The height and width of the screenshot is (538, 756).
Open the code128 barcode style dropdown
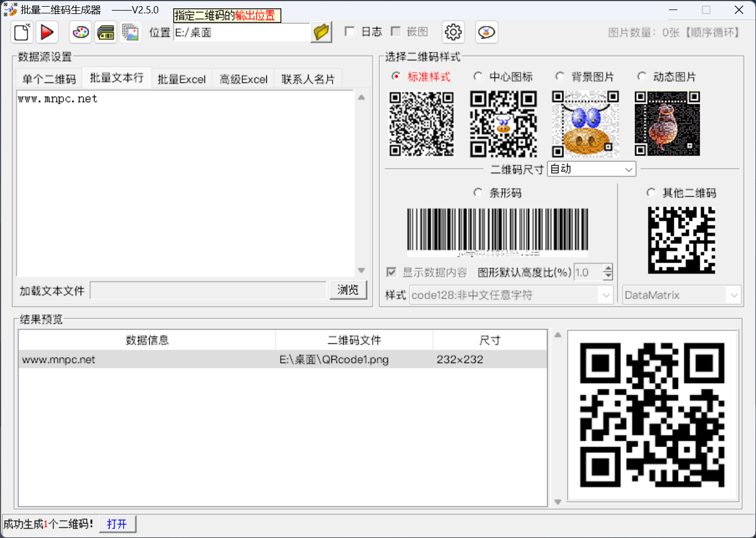pyautogui.click(x=511, y=295)
